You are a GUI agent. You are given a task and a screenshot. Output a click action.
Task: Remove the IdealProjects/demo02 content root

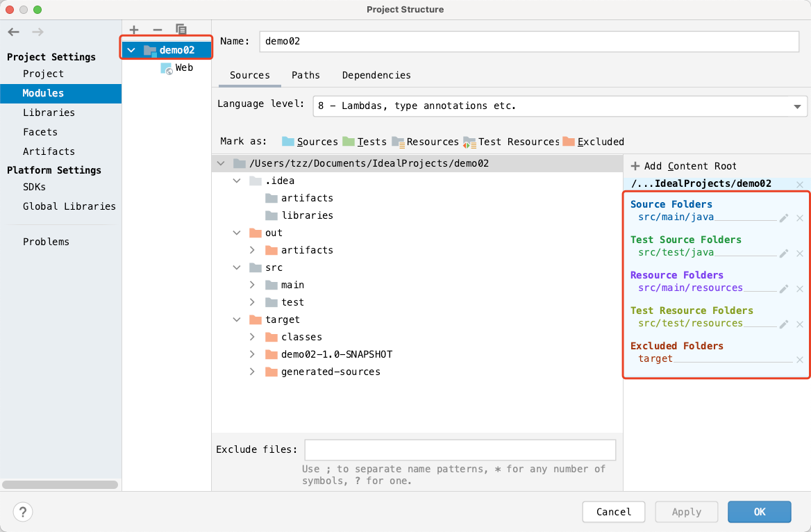point(800,185)
